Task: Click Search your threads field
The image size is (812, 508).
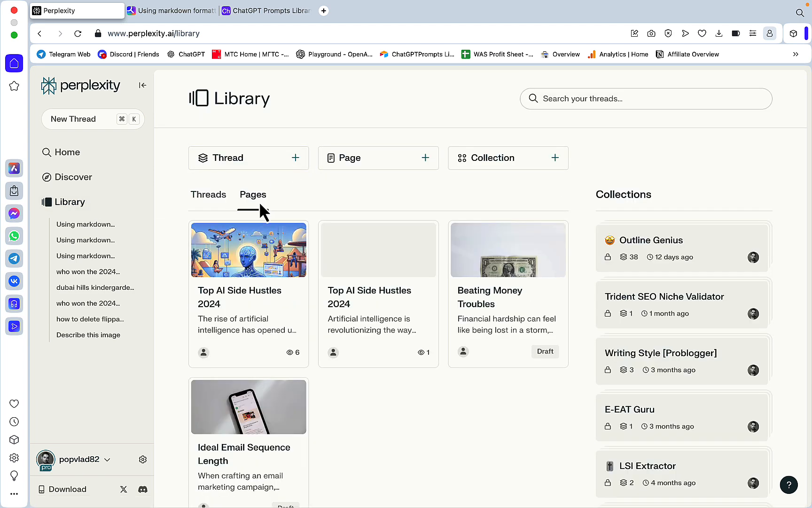Action: [x=646, y=99]
